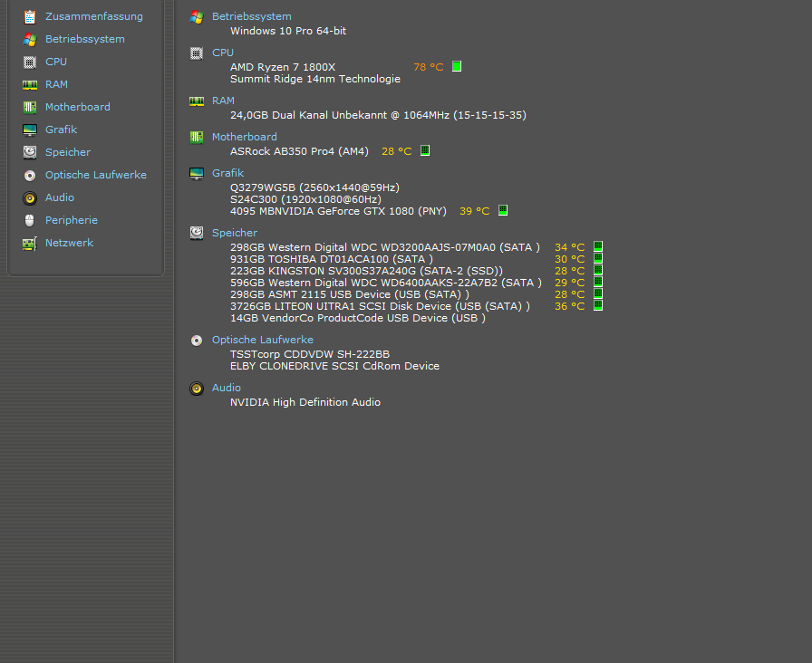The height and width of the screenshot is (663, 812).
Task: Click the ELBY CLONEDRIVE SCSI CdRom Device line
Action: tap(334, 367)
